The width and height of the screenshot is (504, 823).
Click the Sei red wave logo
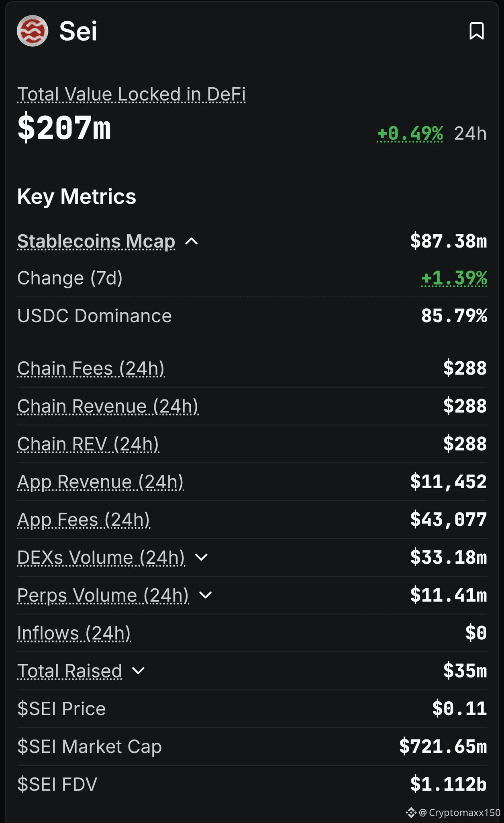[33, 31]
